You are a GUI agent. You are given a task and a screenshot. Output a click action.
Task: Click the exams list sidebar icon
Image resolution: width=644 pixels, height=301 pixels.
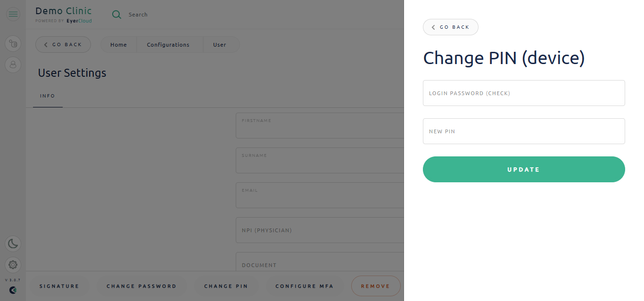pos(13,44)
